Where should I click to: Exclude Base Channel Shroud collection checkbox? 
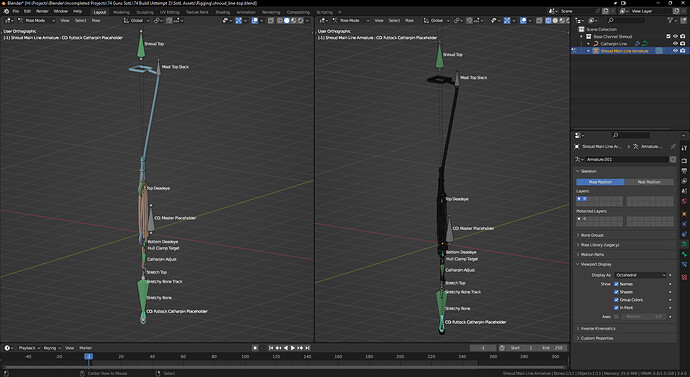pos(668,36)
